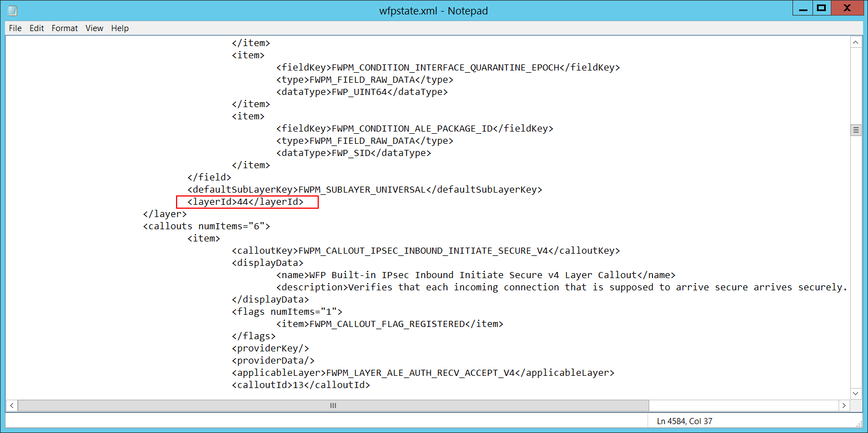
Task: Open the Edit menu
Action: (37, 28)
